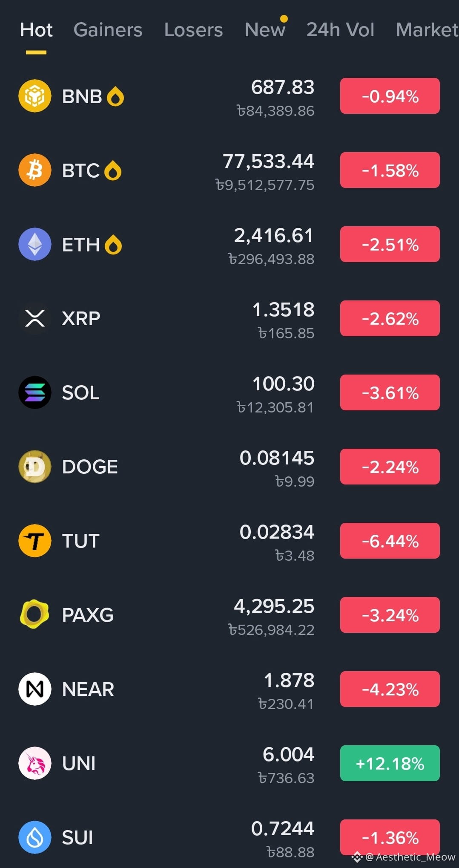Image resolution: width=459 pixels, height=868 pixels.
Task: Open the SOL price 100.30 row
Action: pos(229,392)
